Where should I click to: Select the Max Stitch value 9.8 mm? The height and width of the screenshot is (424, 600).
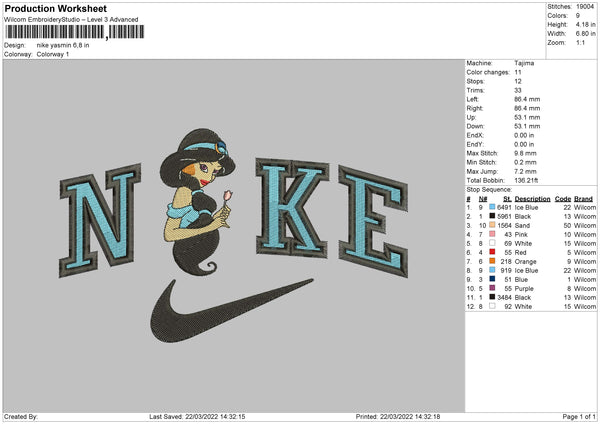pyautogui.click(x=525, y=153)
